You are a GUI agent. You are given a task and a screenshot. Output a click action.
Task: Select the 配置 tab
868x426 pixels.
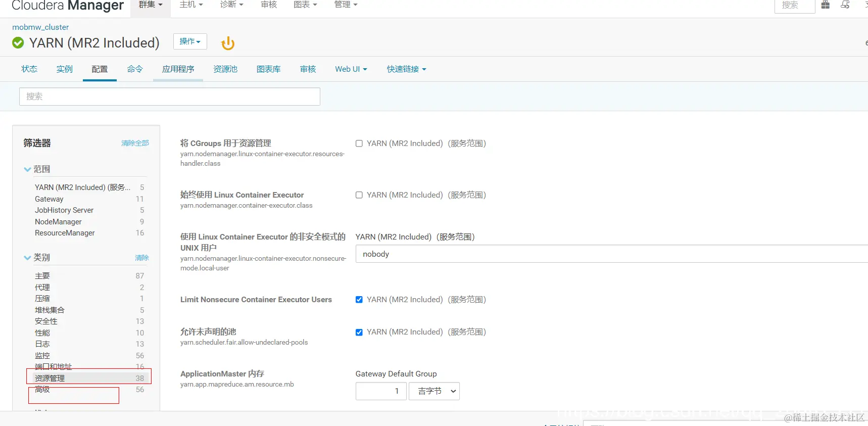coord(100,69)
